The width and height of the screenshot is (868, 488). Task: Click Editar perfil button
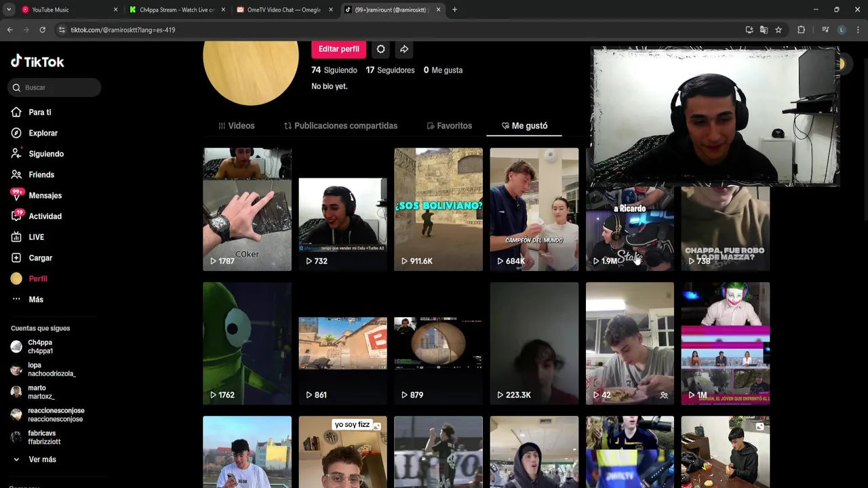pos(339,49)
